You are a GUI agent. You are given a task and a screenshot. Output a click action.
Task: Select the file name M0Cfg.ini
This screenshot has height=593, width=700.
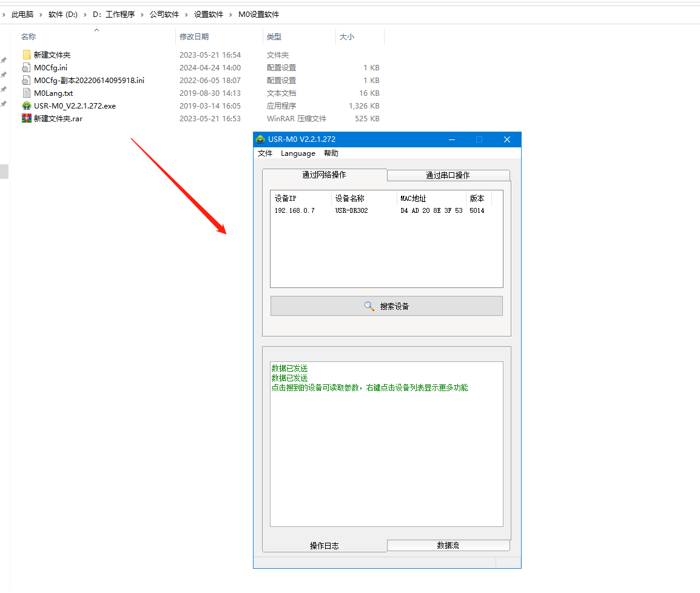click(51, 67)
